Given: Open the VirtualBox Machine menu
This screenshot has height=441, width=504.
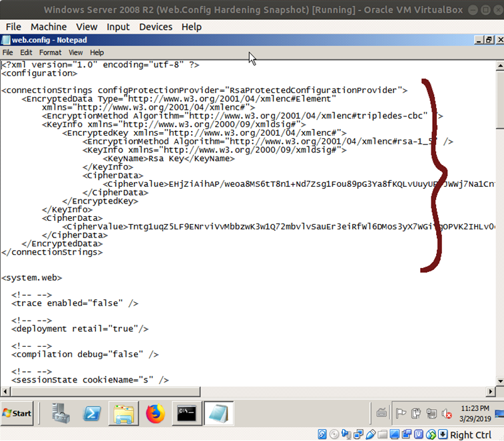Looking at the screenshot, I should pos(49,27).
